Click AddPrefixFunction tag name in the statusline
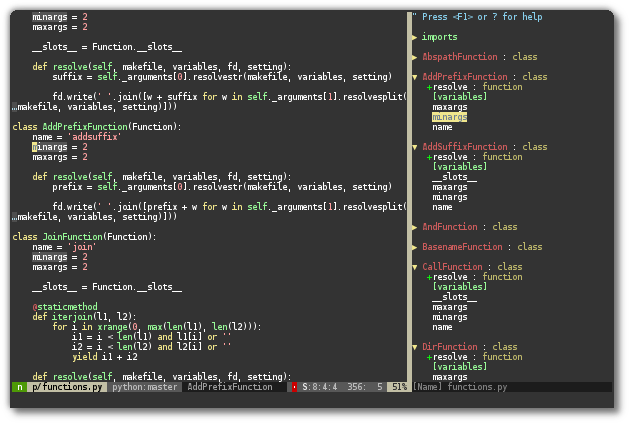 [x=230, y=387]
